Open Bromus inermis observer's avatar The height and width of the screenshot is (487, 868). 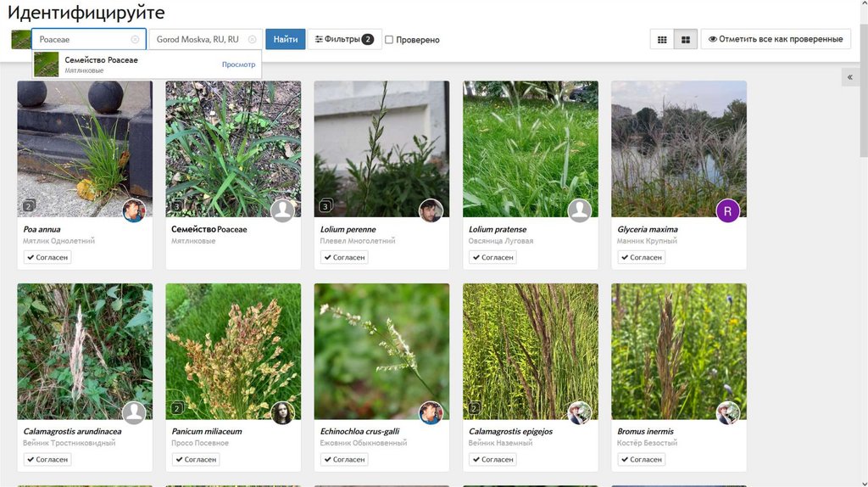coord(728,413)
